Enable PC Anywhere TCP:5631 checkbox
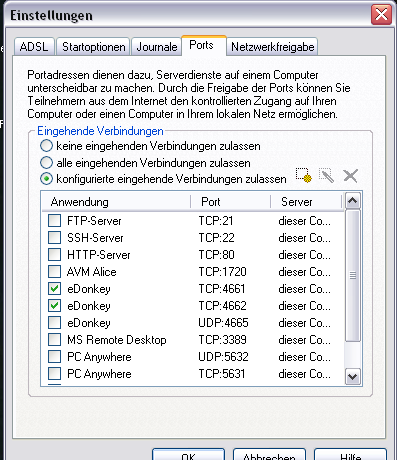The image size is (397, 460). tap(54, 373)
